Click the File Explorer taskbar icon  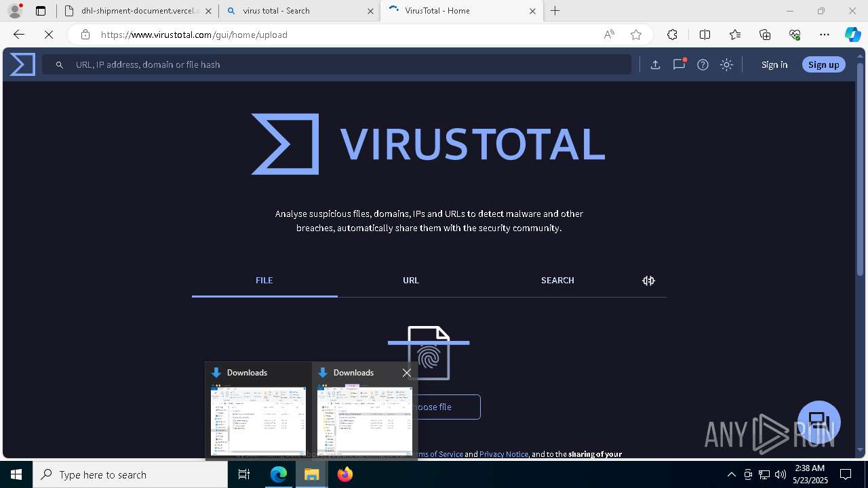311,474
